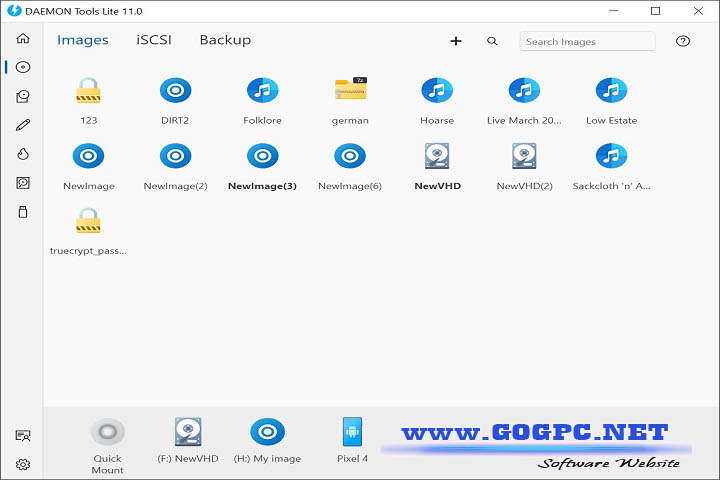Select the (H:) My image mounted drive
The image size is (720, 480).
click(x=267, y=440)
